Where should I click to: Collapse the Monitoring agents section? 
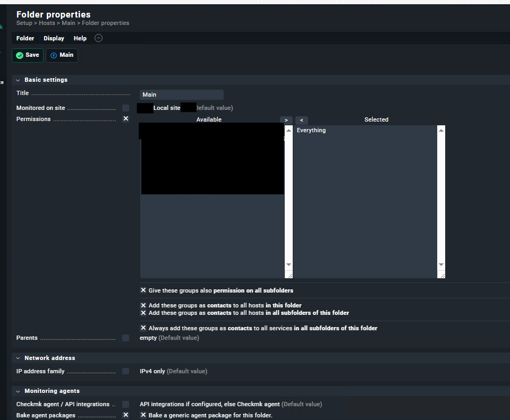18,391
